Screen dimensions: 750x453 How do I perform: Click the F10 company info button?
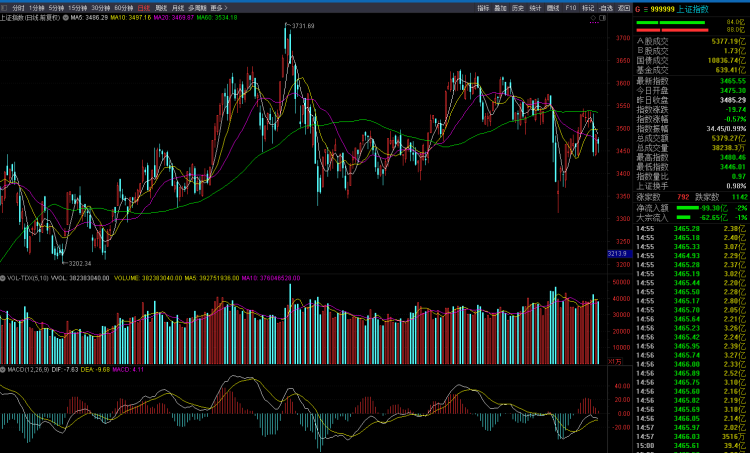[x=571, y=8]
